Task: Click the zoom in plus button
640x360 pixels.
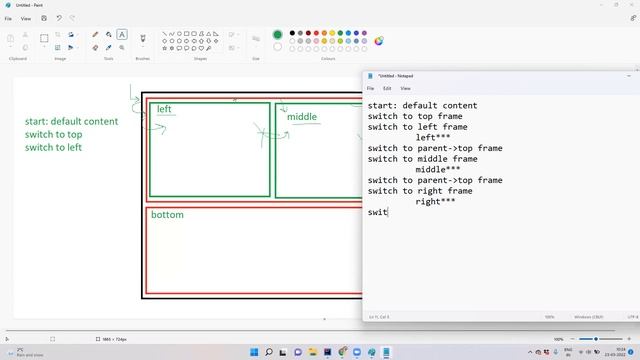Action: (629, 339)
